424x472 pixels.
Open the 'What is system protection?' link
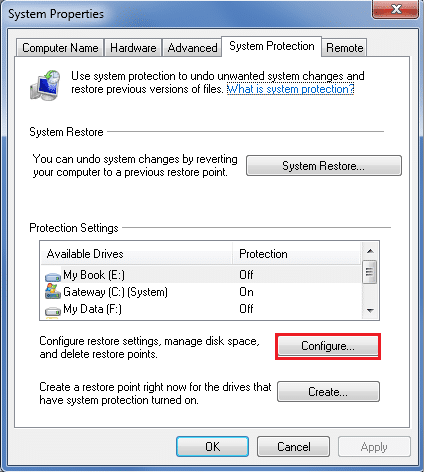coord(290,89)
